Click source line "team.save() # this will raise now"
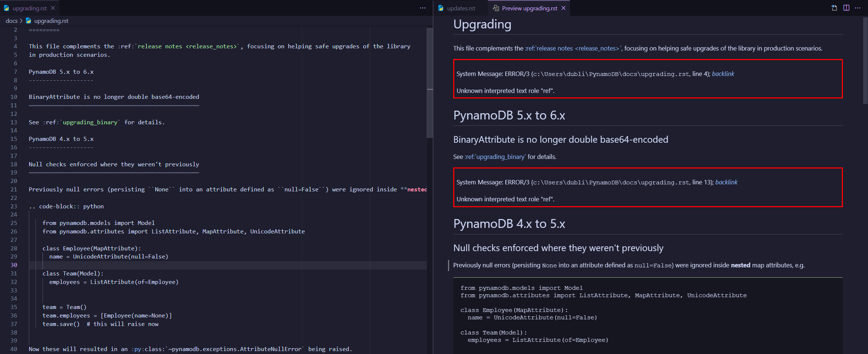The height and width of the screenshot is (354, 868). click(x=100, y=324)
